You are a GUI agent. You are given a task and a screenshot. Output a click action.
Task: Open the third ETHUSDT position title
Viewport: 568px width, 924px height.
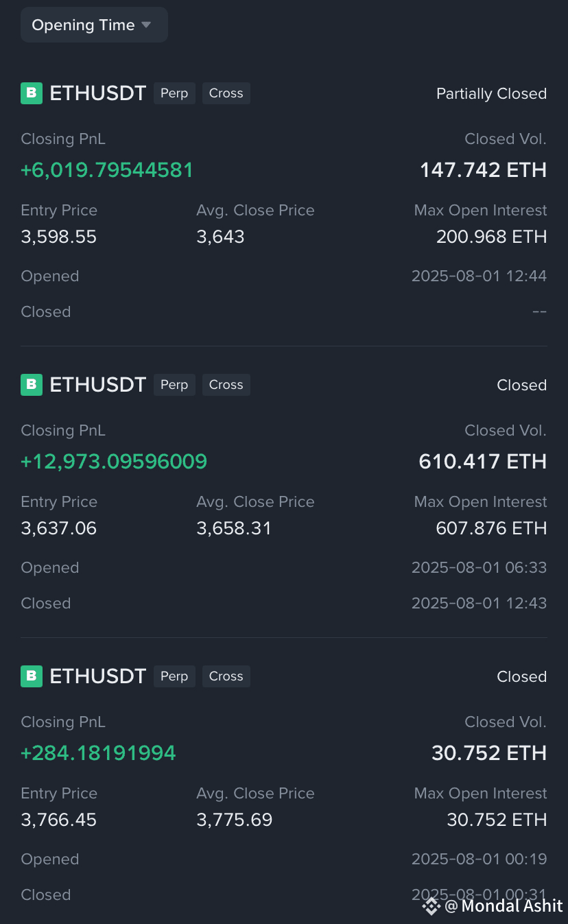point(98,676)
